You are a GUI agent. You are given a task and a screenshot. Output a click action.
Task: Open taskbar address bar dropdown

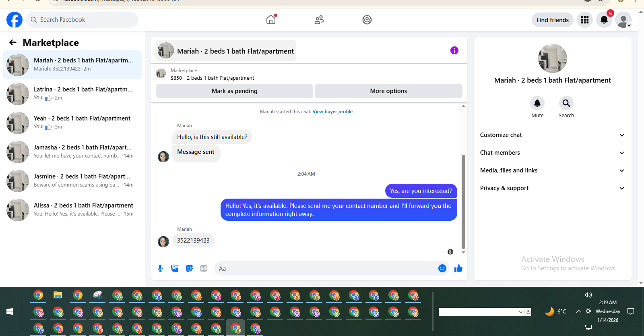pyautogui.click(x=521, y=312)
